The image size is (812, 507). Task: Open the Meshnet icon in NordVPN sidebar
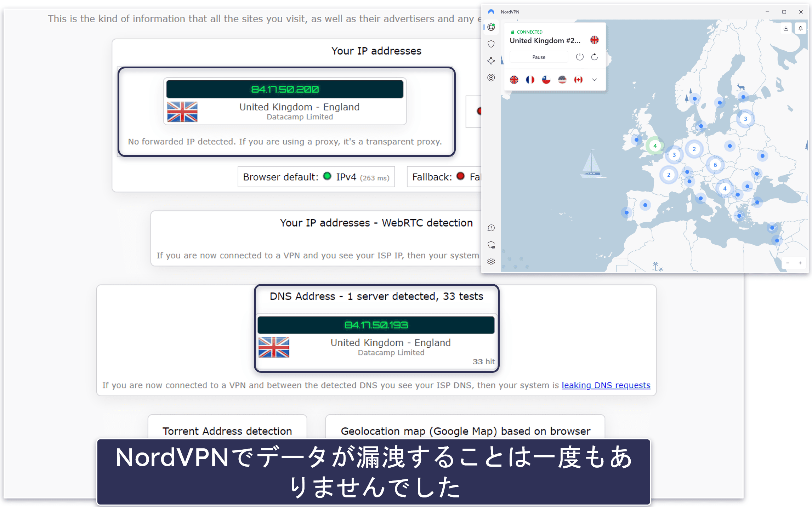pyautogui.click(x=491, y=61)
